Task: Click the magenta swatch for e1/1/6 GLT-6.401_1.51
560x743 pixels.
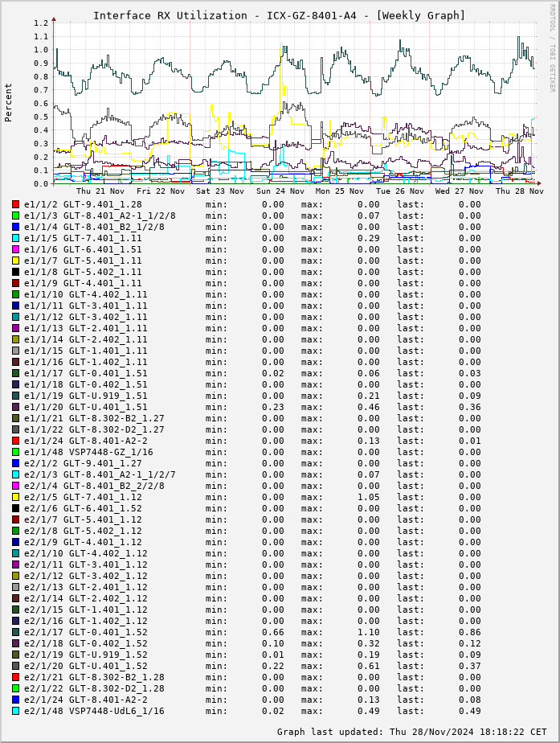Action: point(15,249)
